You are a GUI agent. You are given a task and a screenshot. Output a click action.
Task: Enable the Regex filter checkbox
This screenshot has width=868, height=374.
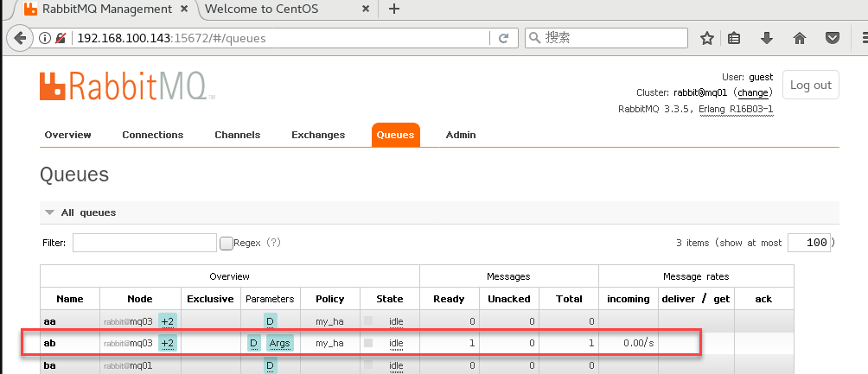coord(227,244)
